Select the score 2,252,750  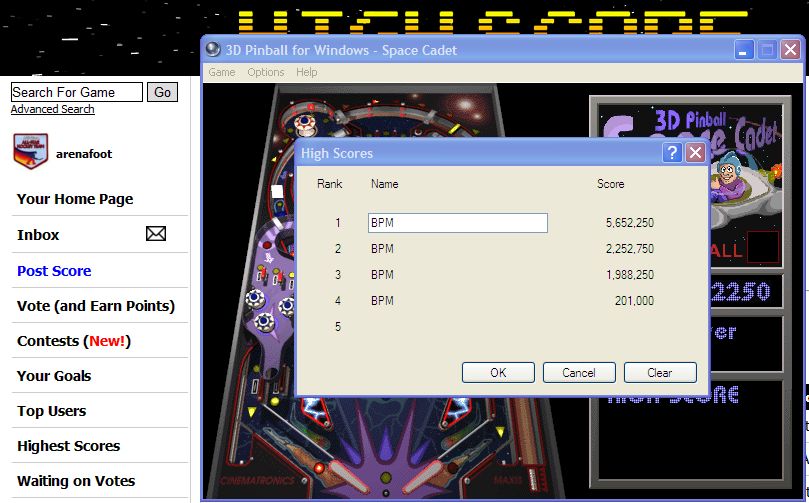(629, 249)
